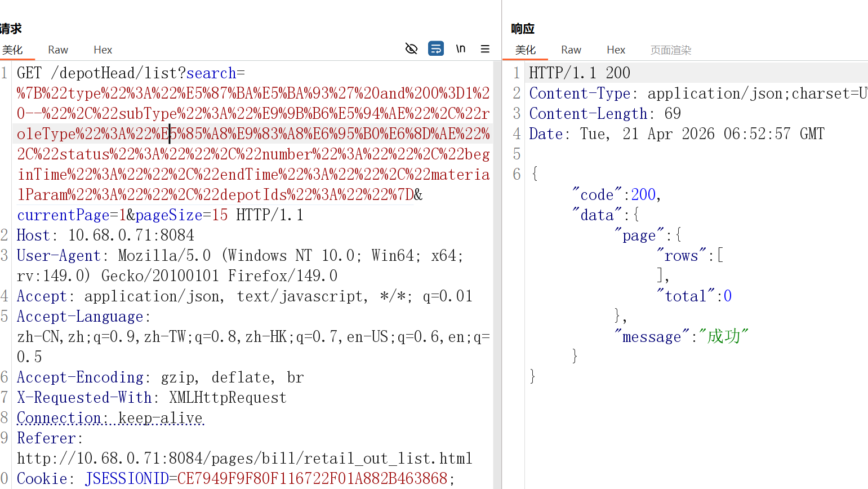This screenshot has height=489, width=868.
Task: Click the pageSize=15 parameter value
Action: tap(220, 215)
